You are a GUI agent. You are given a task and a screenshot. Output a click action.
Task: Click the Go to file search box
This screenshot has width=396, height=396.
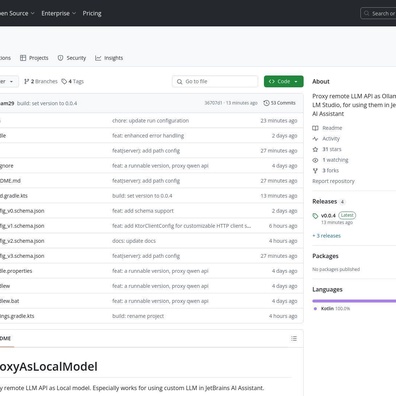coord(215,81)
